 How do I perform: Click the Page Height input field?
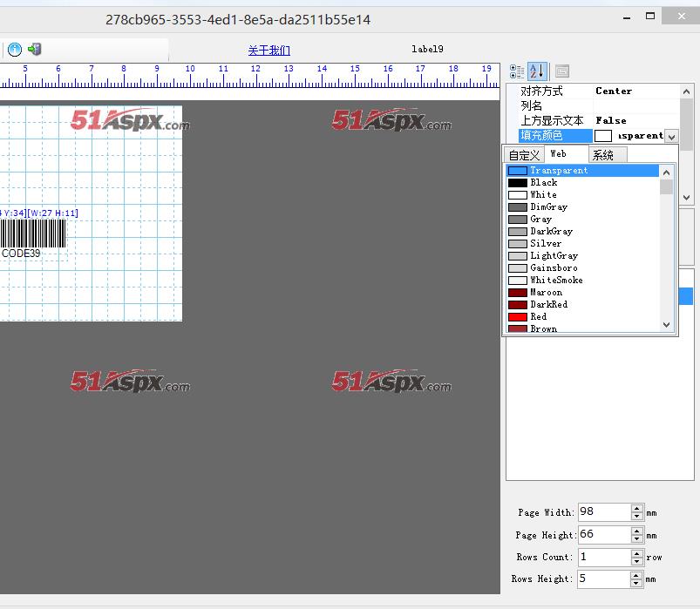click(x=604, y=534)
